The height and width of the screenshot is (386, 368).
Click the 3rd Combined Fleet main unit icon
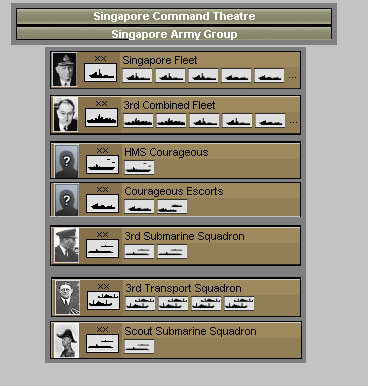[102, 117]
